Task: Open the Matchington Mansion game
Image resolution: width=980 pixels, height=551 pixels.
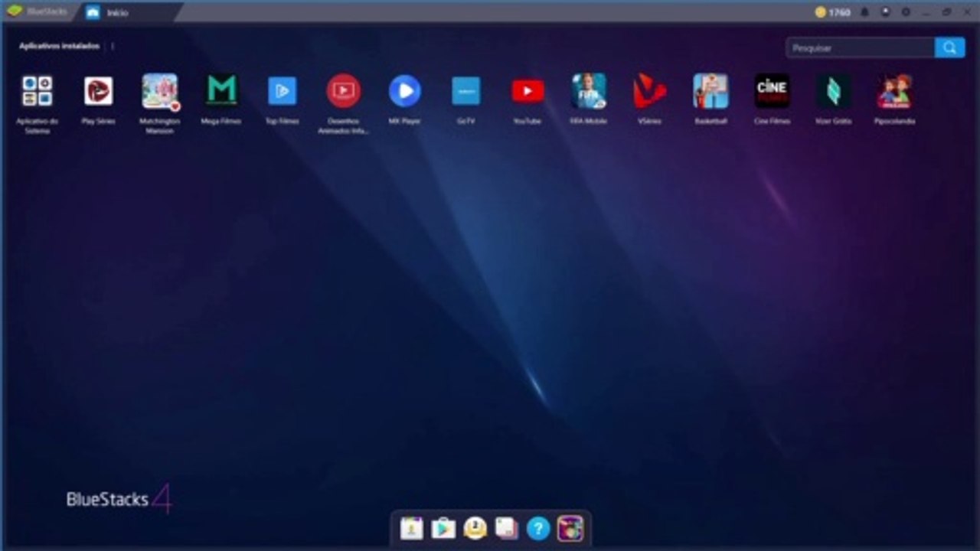Action: (160, 91)
